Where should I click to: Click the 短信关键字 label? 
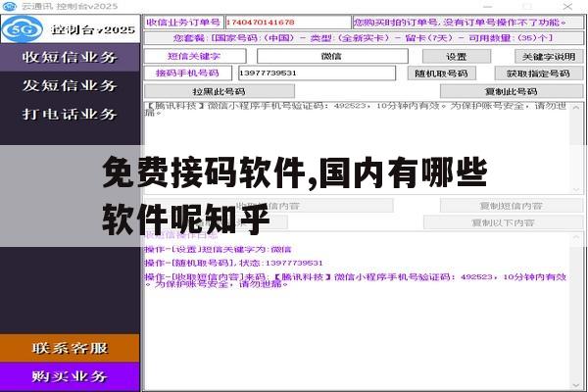point(195,56)
